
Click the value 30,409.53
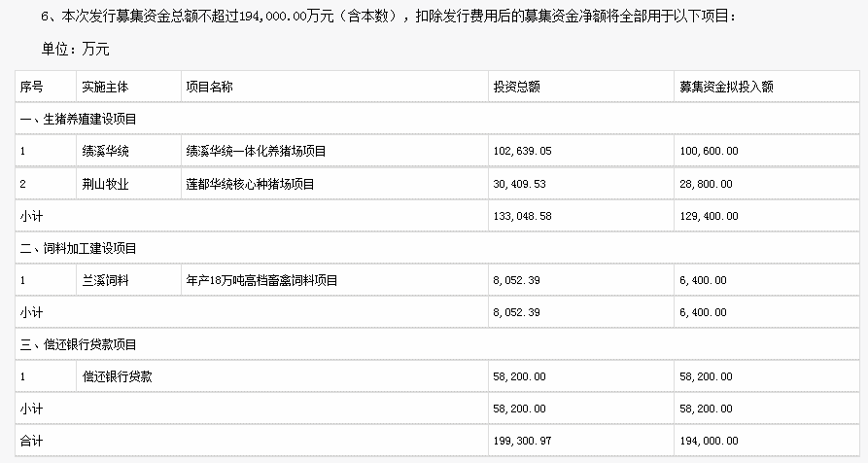519,184
